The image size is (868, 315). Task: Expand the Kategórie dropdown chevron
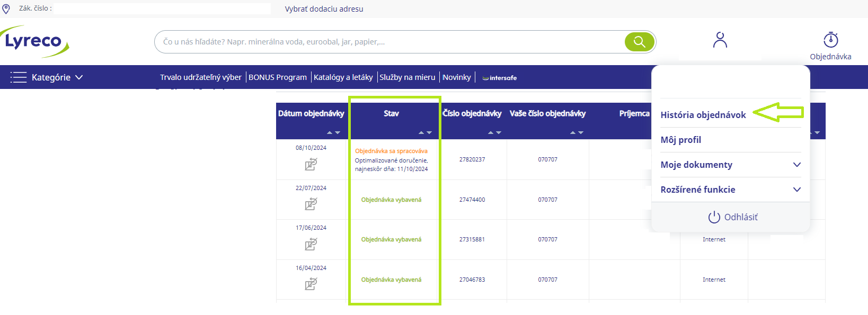[79, 77]
